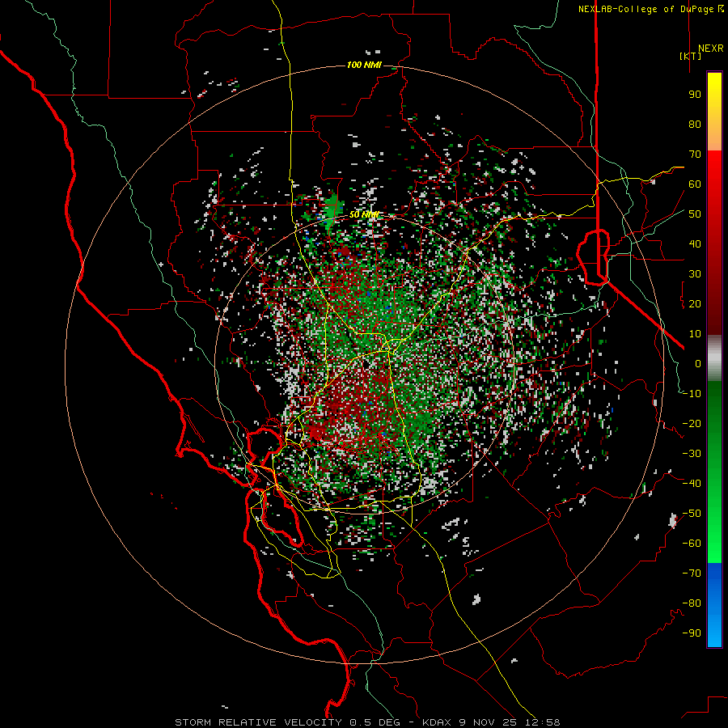Click the 0 value on velocity scale
Viewport: 728px width, 728px height.
pos(698,364)
